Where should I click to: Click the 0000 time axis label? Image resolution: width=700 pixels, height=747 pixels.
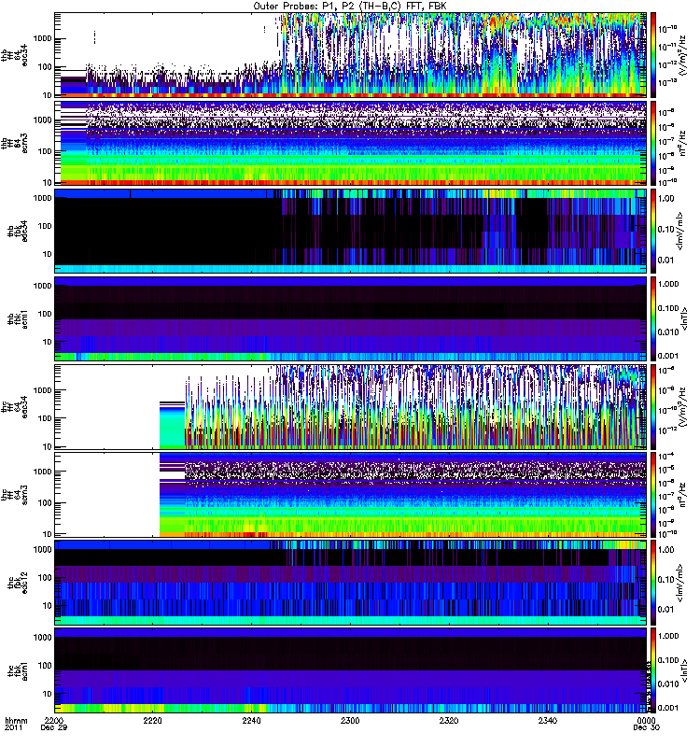pyautogui.click(x=646, y=721)
